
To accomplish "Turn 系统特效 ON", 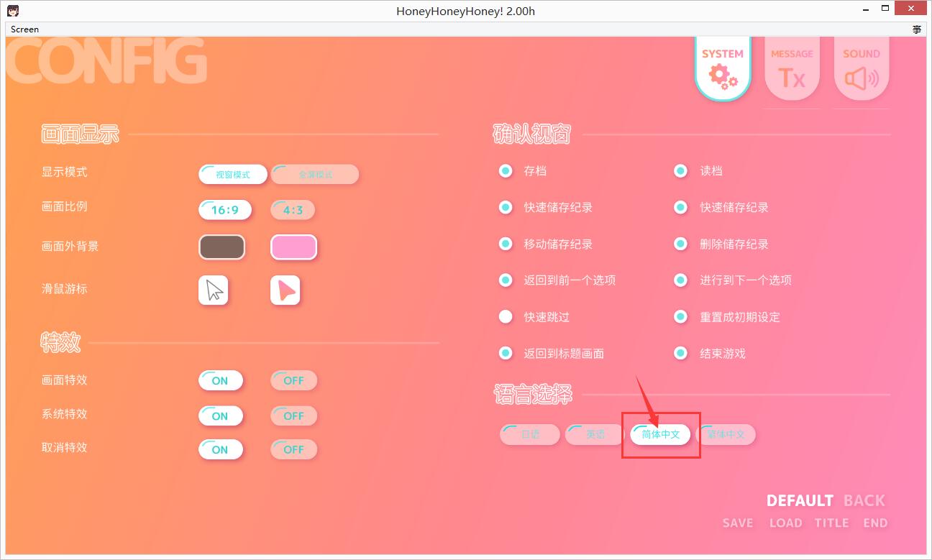I will [x=221, y=416].
